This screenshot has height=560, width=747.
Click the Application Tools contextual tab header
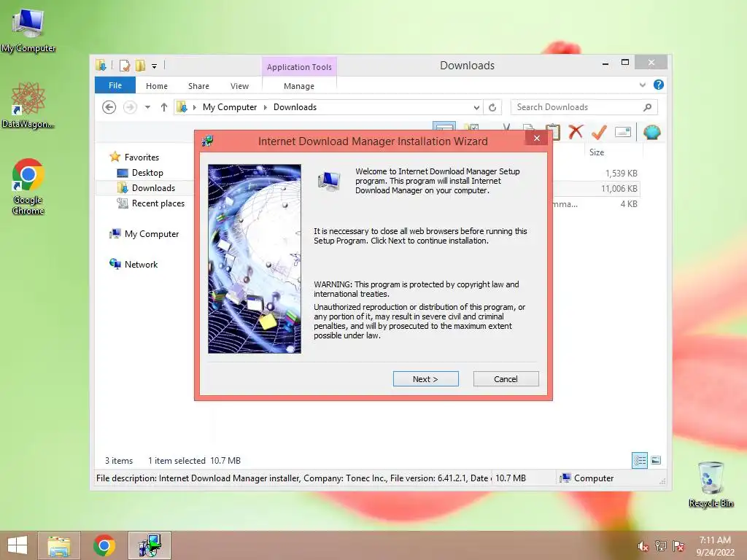click(x=299, y=67)
